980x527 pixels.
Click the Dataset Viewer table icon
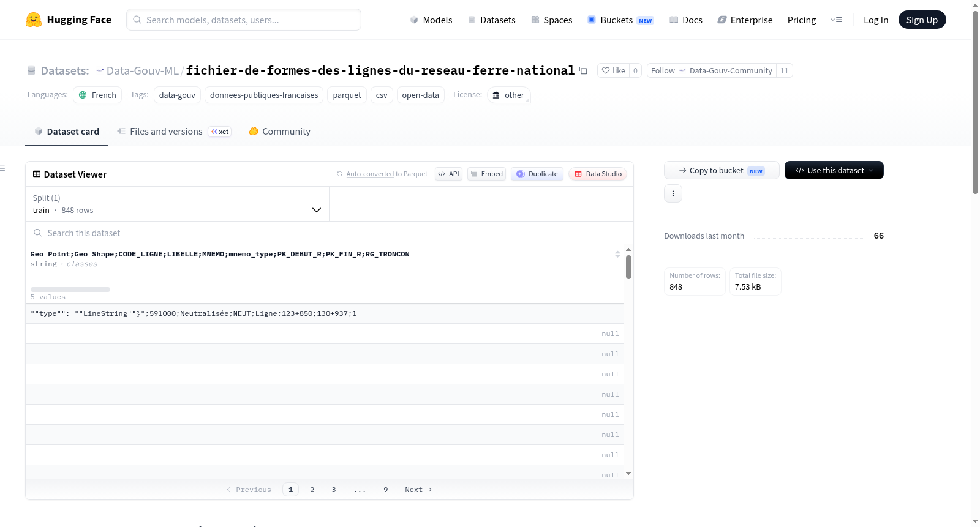click(37, 174)
